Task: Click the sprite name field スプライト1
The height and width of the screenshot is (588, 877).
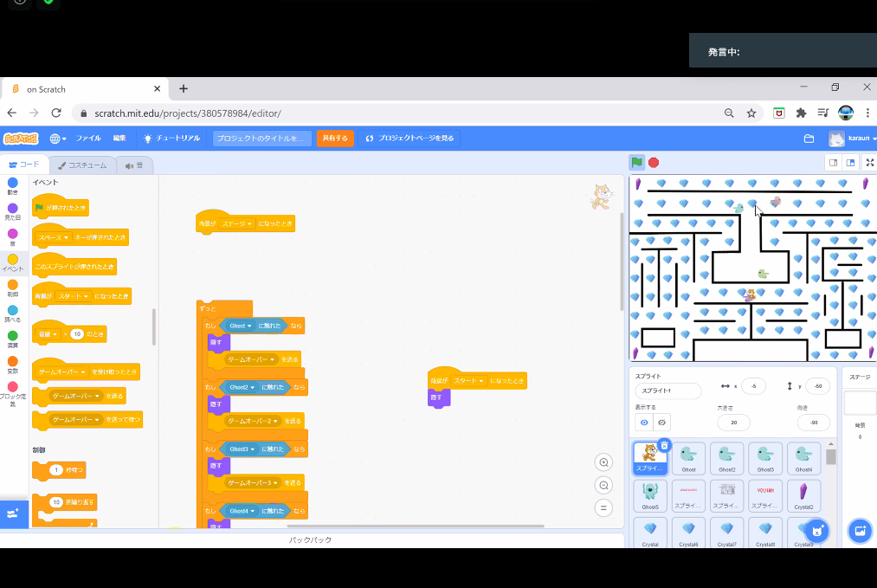Action: tap(667, 391)
